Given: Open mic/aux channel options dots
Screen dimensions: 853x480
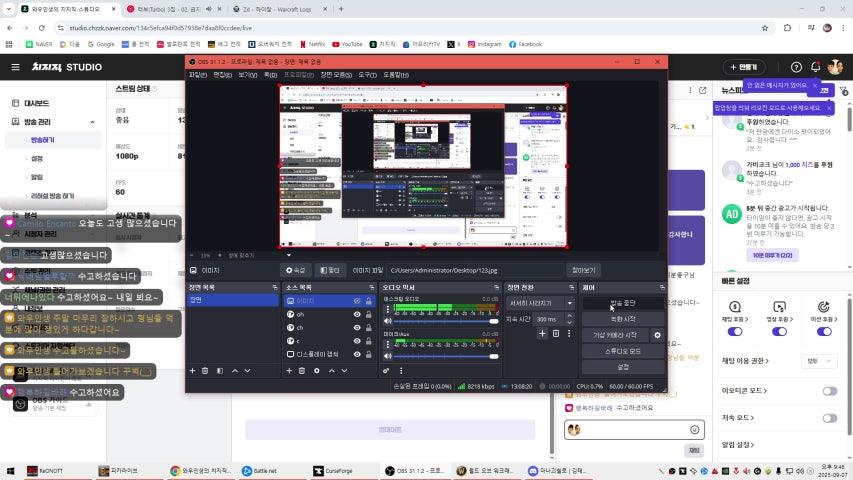Looking at the screenshot, I should pos(388,344).
